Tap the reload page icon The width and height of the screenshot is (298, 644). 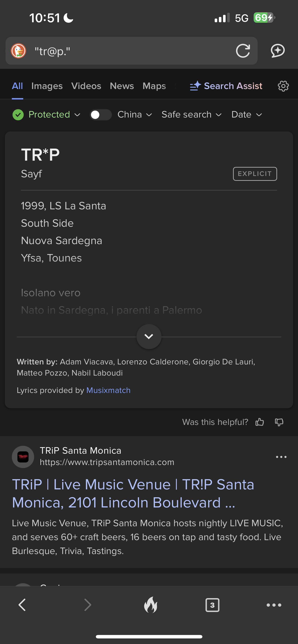point(243,51)
